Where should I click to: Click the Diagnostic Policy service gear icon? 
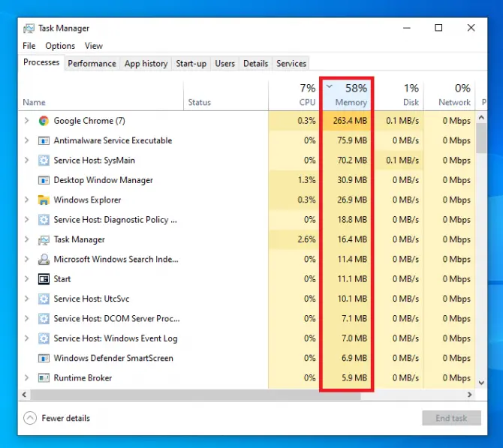[x=44, y=220]
